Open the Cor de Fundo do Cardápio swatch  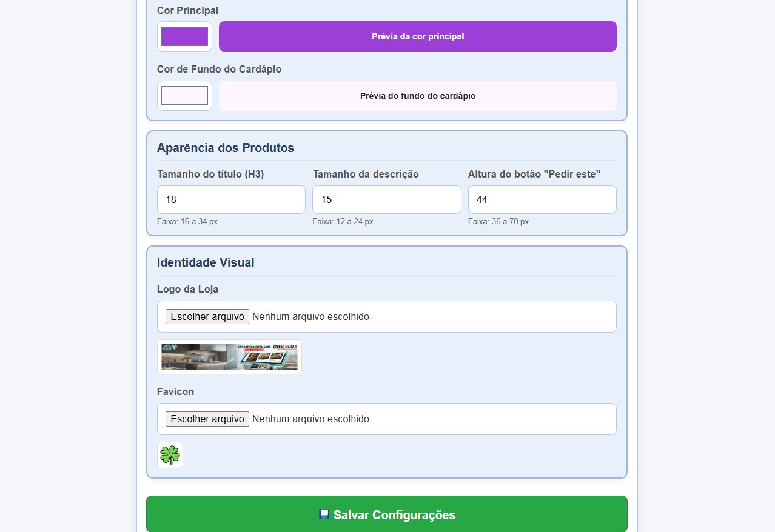click(184, 96)
